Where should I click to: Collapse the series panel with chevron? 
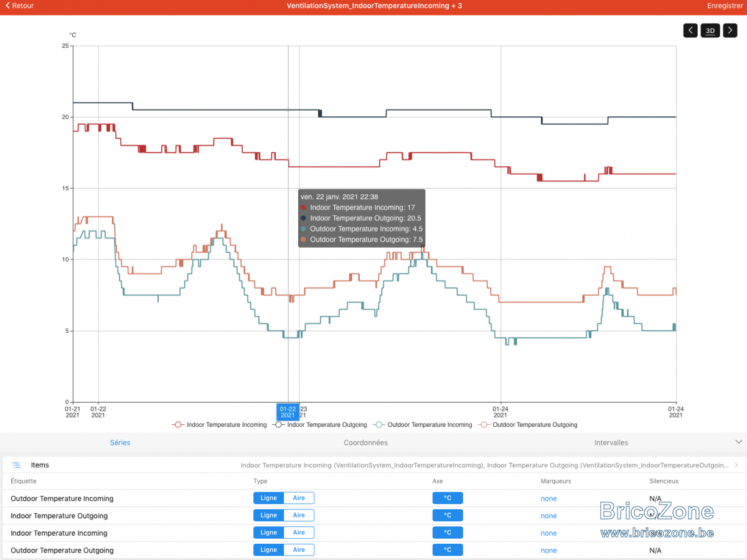[739, 442]
